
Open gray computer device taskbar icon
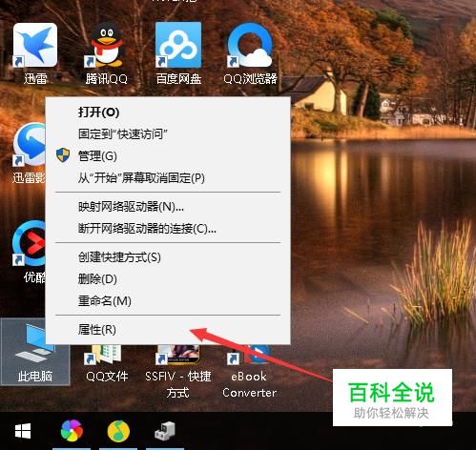coord(165,431)
